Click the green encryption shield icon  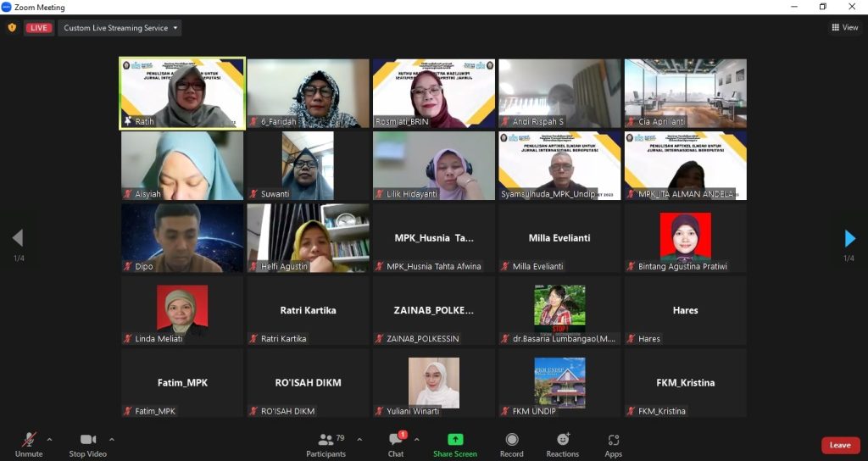12,28
